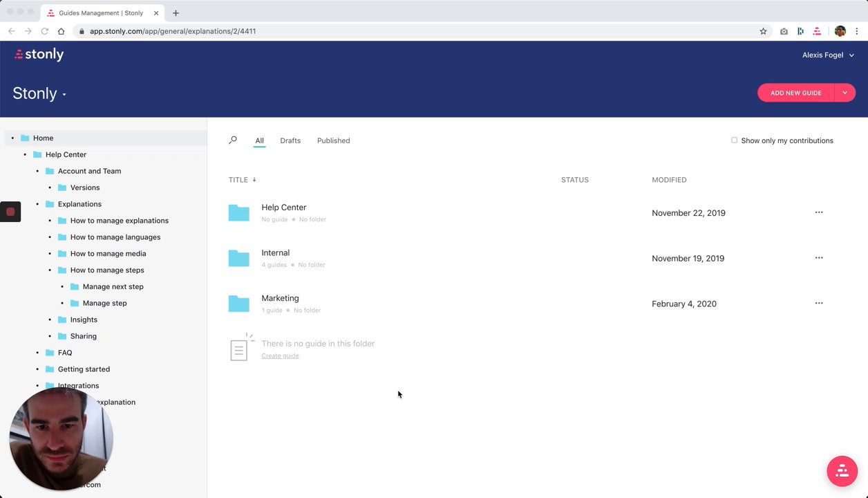868x498 pixels.
Task: Click the site lock icon in address bar
Action: pos(82,31)
